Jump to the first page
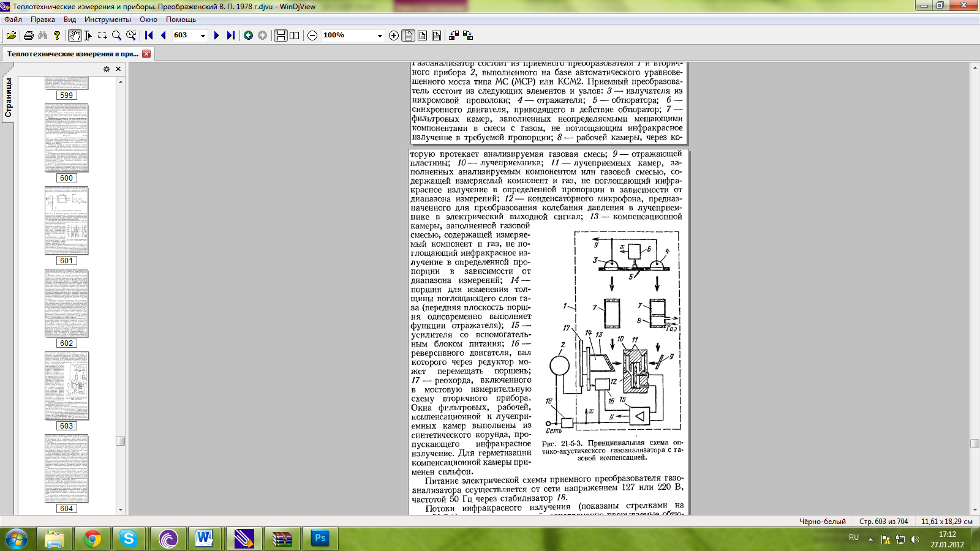 [x=149, y=36]
